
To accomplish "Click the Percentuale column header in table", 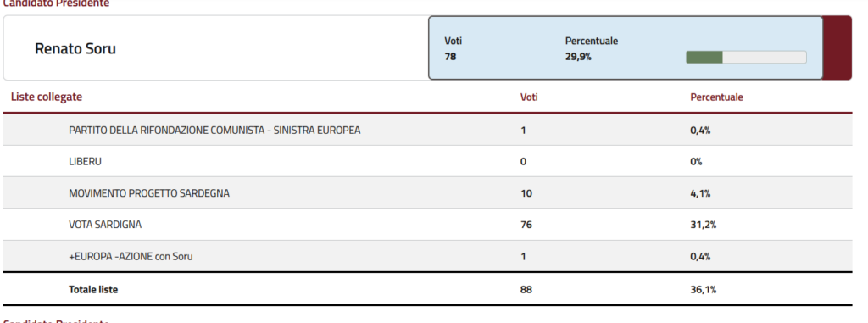I will pos(716,97).
